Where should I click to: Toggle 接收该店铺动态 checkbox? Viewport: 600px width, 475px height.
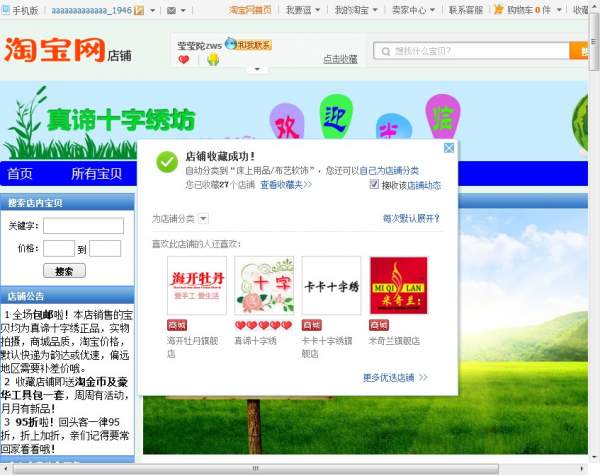click(374, 184)
